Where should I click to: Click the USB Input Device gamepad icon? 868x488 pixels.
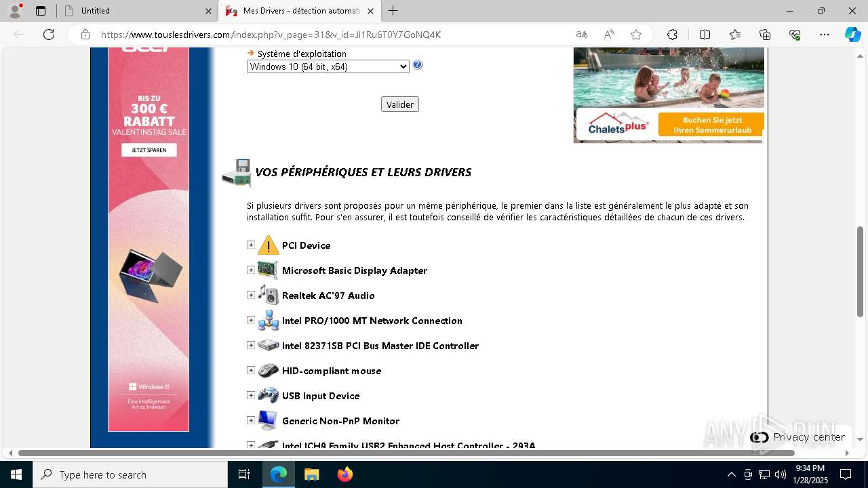269,396
